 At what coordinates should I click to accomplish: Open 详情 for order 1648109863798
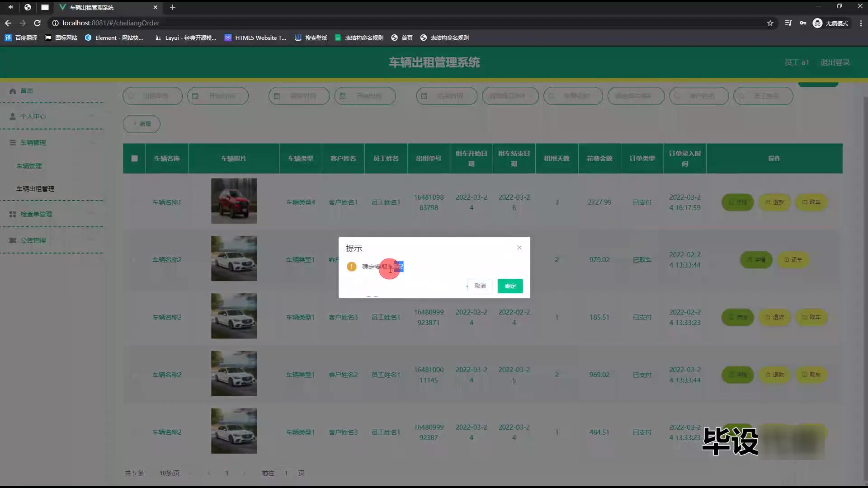738,202
